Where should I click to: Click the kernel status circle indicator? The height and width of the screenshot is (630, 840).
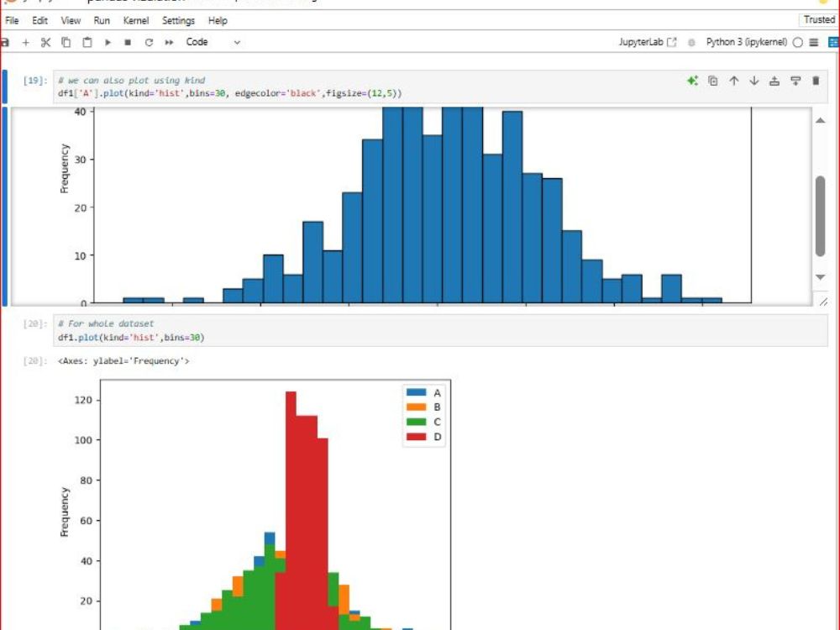[798, 42]
